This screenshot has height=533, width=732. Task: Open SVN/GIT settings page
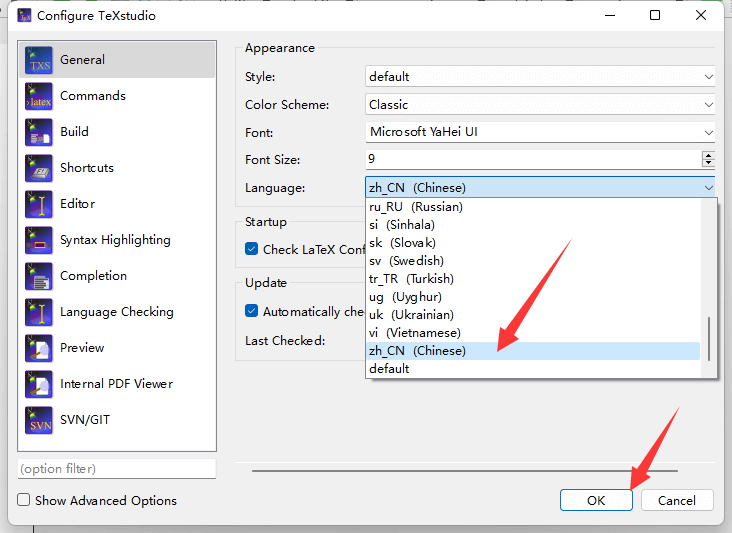[117, 420]
